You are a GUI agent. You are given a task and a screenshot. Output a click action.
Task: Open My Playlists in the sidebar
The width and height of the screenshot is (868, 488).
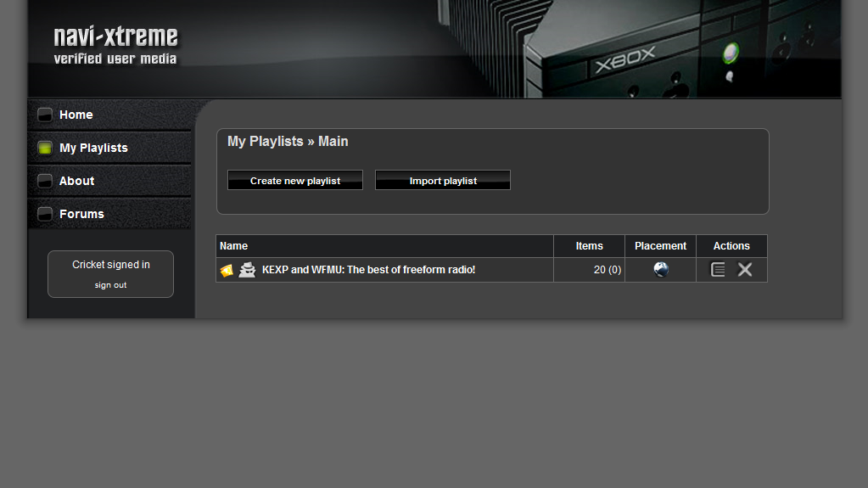point(93,148)
